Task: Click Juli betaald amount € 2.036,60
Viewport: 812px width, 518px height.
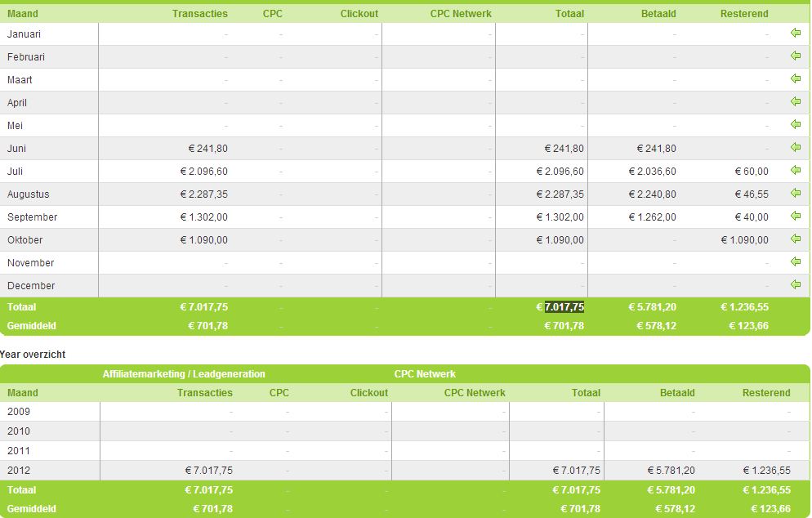Action: point(652,172)
